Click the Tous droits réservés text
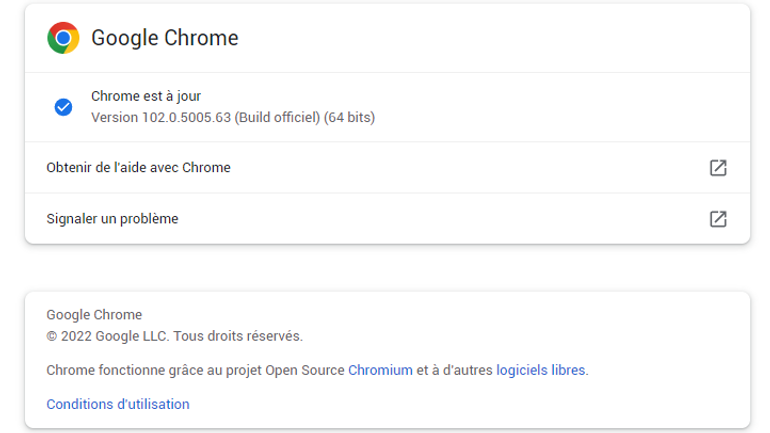Image resolution: width=770 pixels, height=433 pixels. (x=238, y=336)
